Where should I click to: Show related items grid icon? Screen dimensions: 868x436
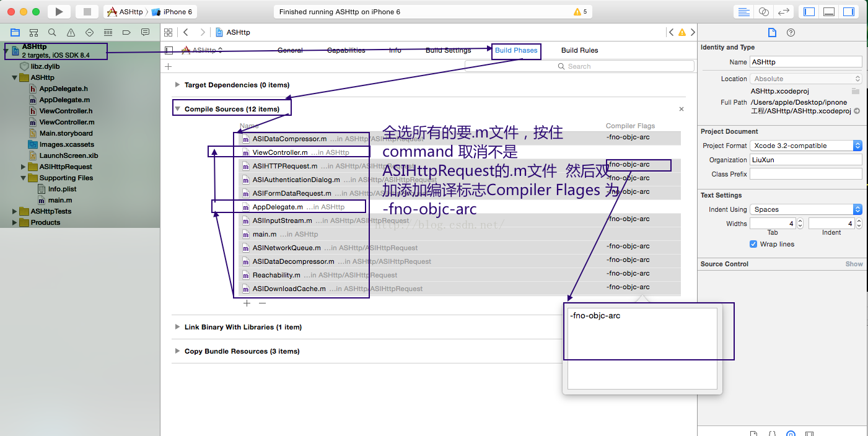[x=168, y=32]
